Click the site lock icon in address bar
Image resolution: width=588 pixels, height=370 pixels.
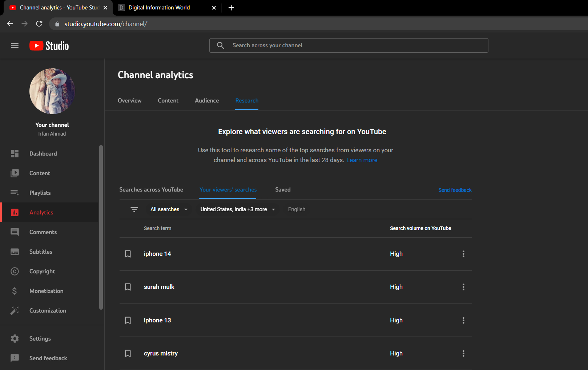pyautogui.click(x=57, y=24)
